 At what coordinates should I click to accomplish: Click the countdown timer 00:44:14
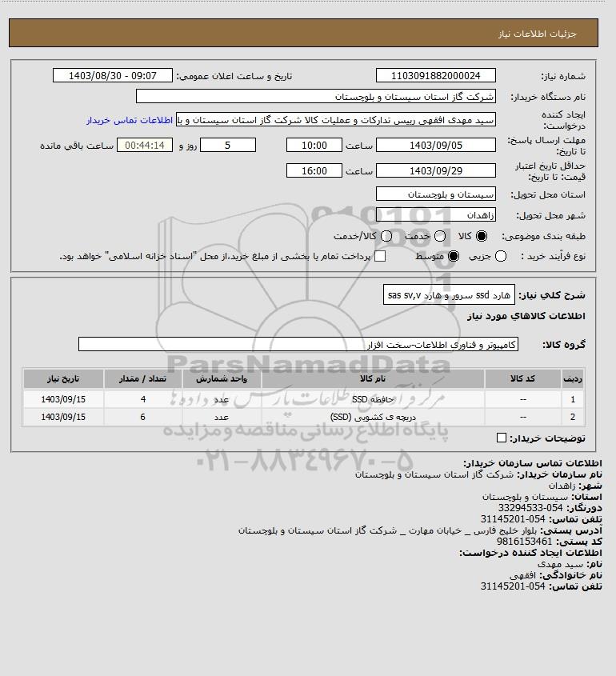(145, 146)
